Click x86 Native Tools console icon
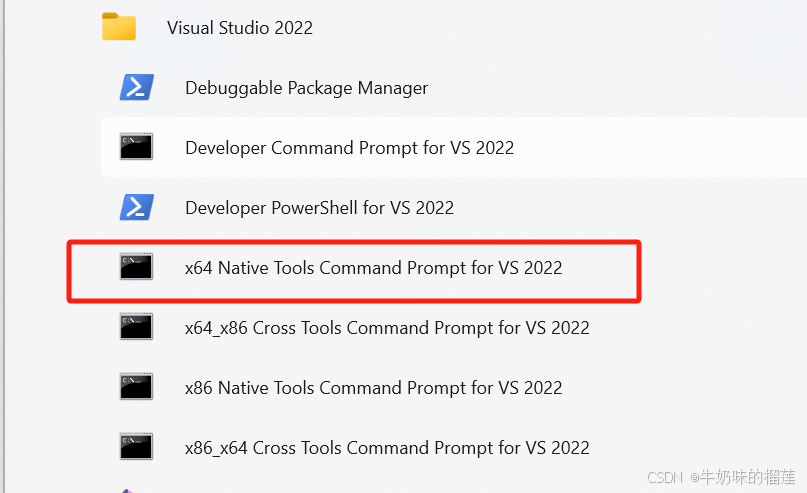Viewport: 807px width, 493px height. point(136,386)
